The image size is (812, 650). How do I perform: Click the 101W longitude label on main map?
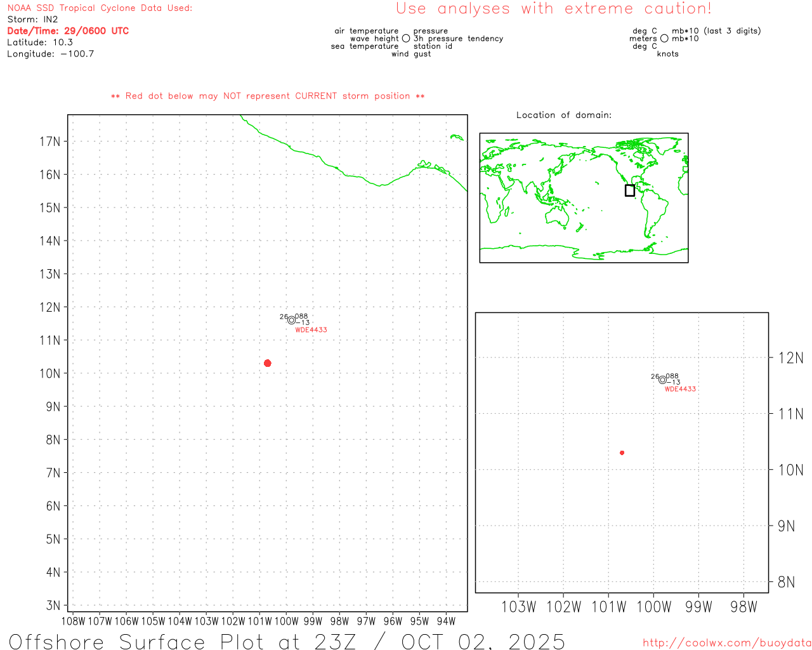(259, 621)
